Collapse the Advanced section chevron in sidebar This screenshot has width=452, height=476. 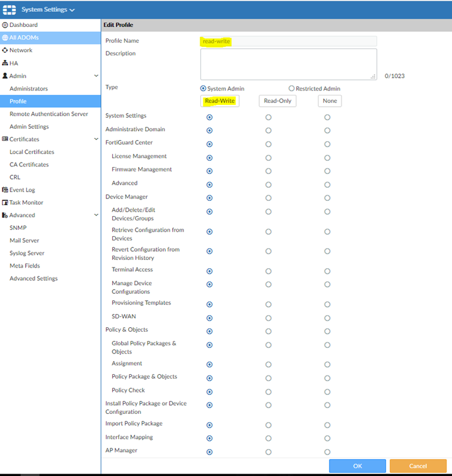point(96,215)
